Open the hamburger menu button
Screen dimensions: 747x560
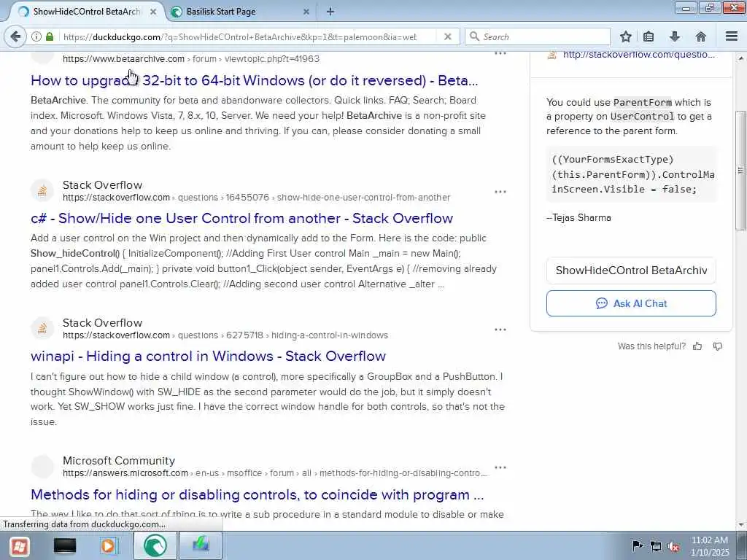pos(732,36)
